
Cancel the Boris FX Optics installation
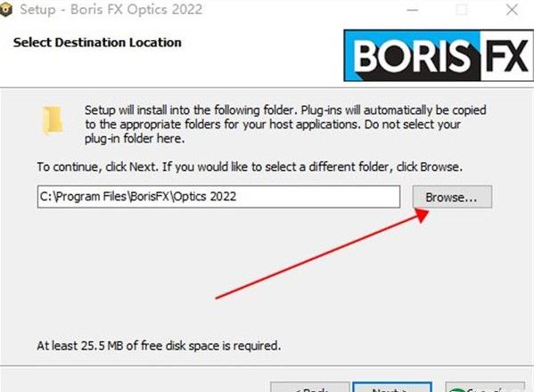point(485,388)
